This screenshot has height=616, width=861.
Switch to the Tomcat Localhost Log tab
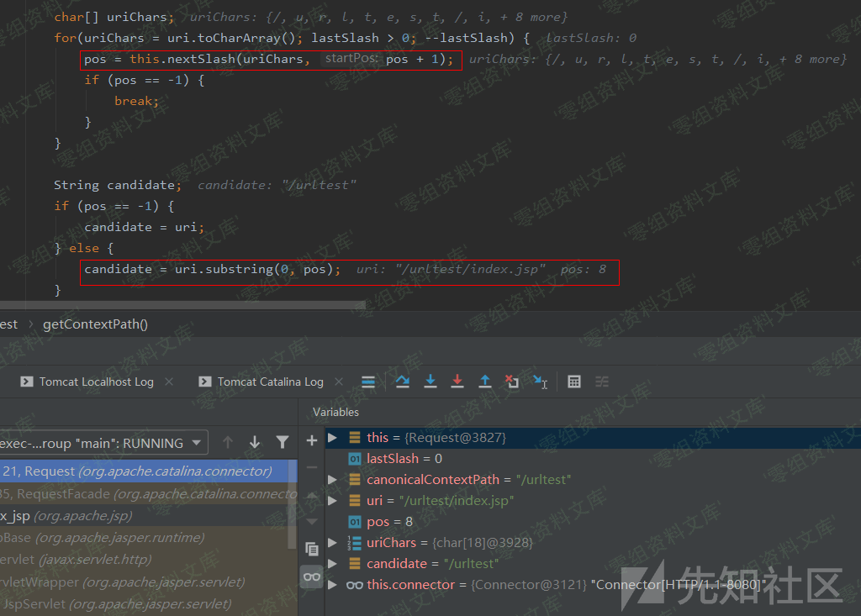96,382
